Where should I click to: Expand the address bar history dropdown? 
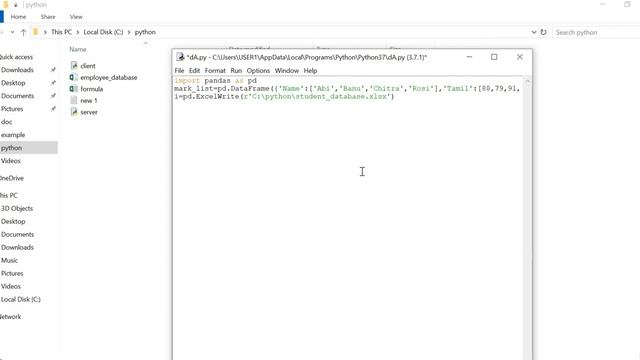click(533, 32)
